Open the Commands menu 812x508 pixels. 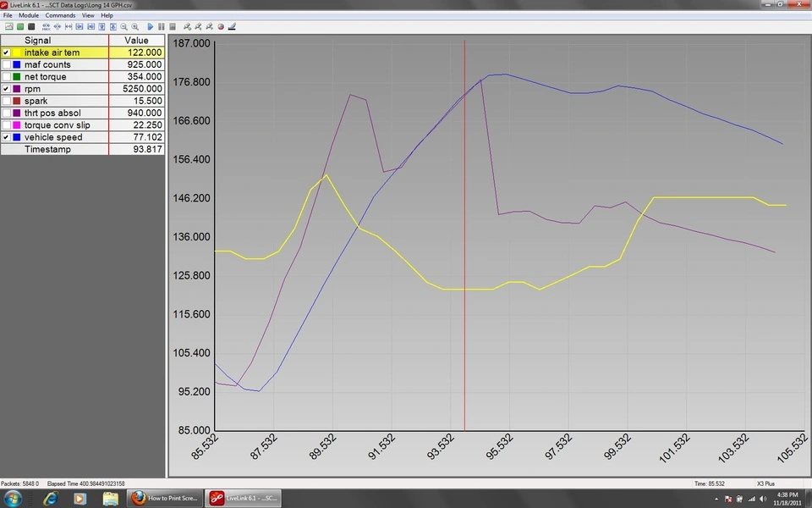pos(60,15)
